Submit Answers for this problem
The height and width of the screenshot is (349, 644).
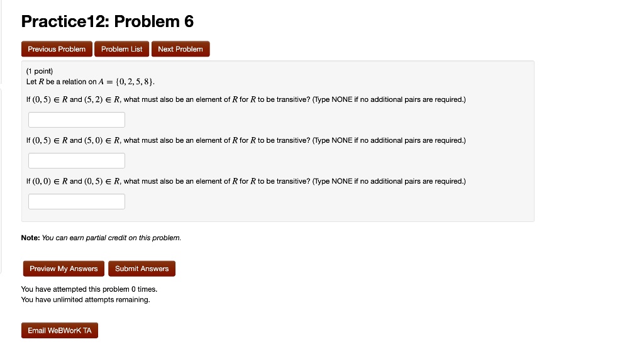(x=142, y=269)
